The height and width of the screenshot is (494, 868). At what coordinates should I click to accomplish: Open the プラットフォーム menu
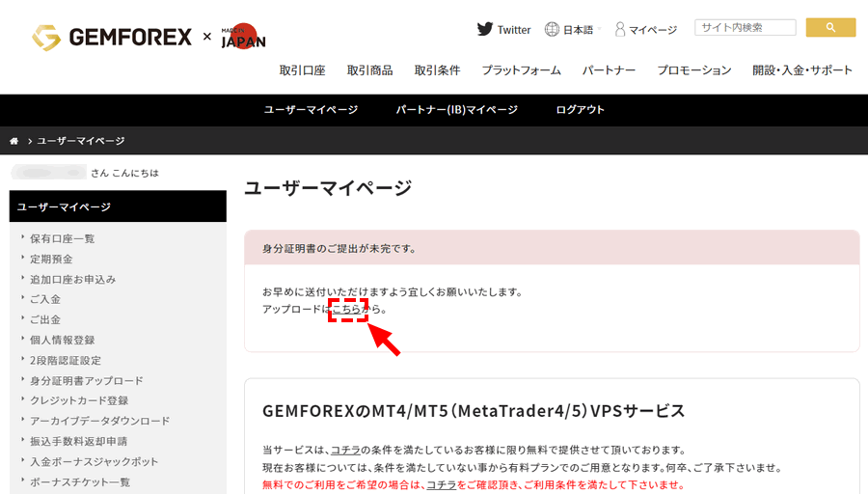pyautogui.click(x=521, y=70)
